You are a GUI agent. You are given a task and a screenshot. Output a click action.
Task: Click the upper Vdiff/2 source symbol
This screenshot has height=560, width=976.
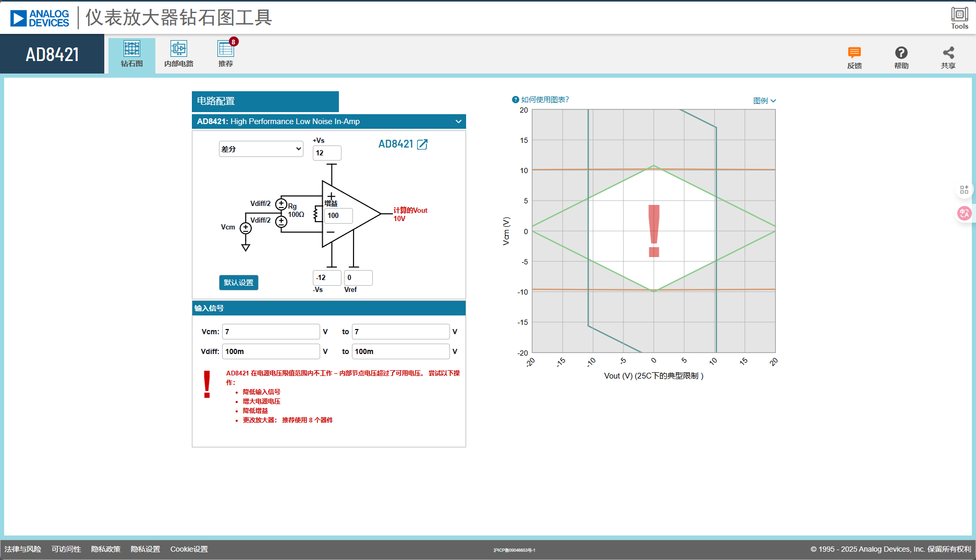(x=282, y=204)
